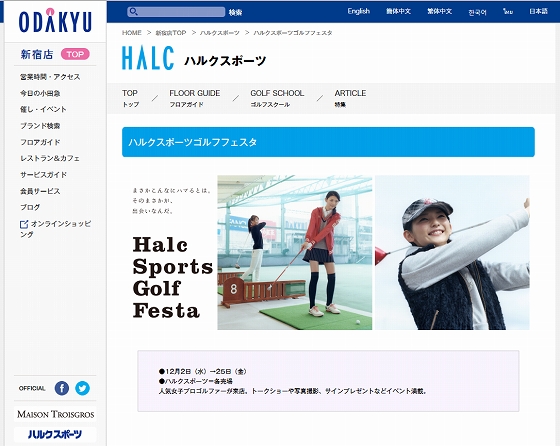
Task: Click the ハルクスポーツ=各売場 line
Action: pyautogui.click(x=196, y=381)
